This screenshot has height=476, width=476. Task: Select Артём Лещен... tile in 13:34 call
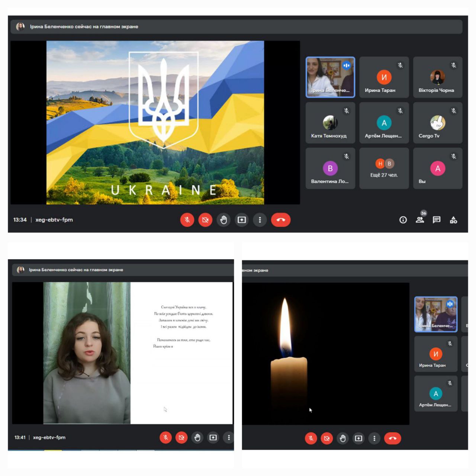point(384,123)
